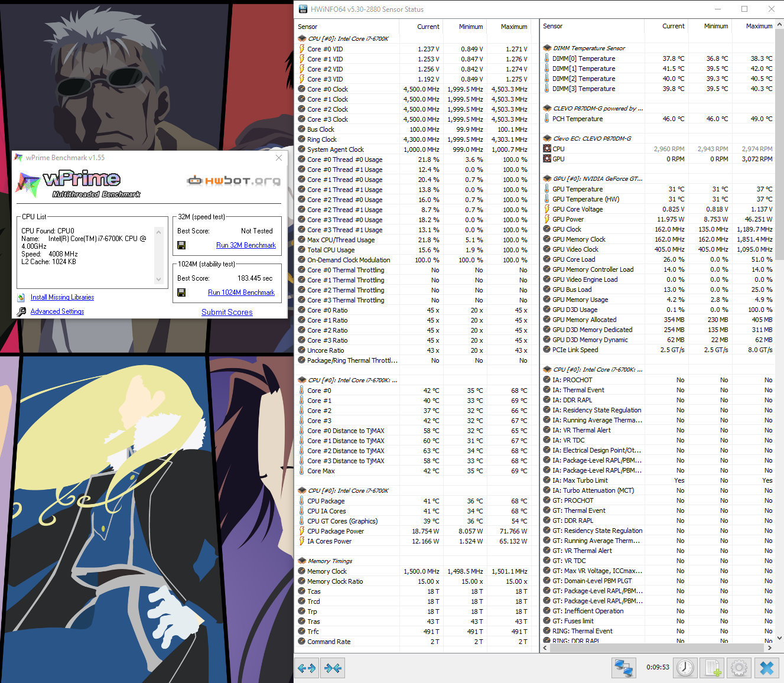
Task: Click the thermometer icon of PCH Temperature row
Action: click(546, 119)
